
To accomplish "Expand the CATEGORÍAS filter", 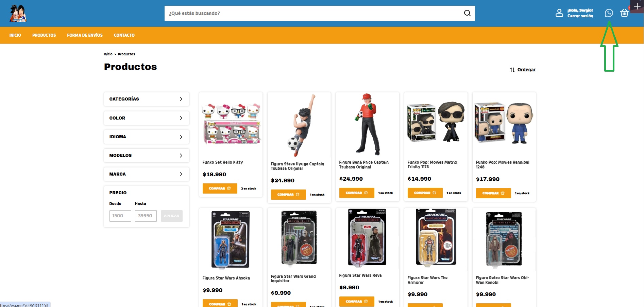I will click(x=147, y=99).
